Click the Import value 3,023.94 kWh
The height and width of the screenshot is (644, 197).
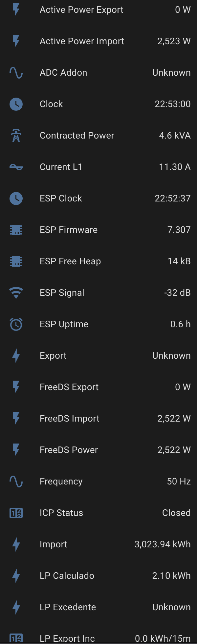163,544
